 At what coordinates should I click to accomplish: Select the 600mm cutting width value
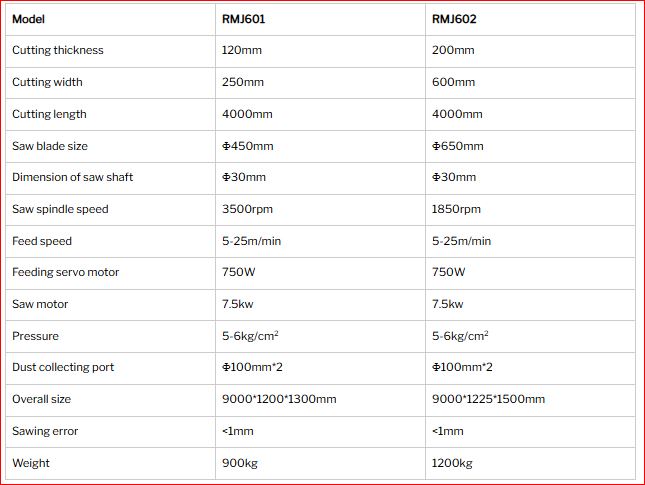(453, 82)
